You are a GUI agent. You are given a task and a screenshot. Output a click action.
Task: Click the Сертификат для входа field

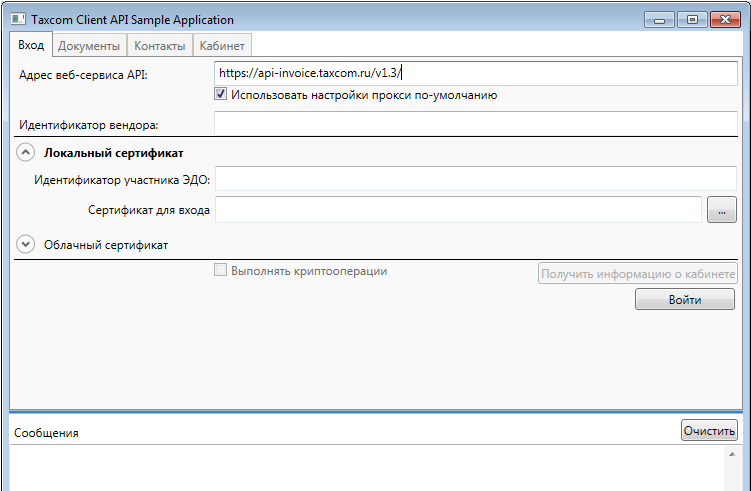tap(458, 210)
